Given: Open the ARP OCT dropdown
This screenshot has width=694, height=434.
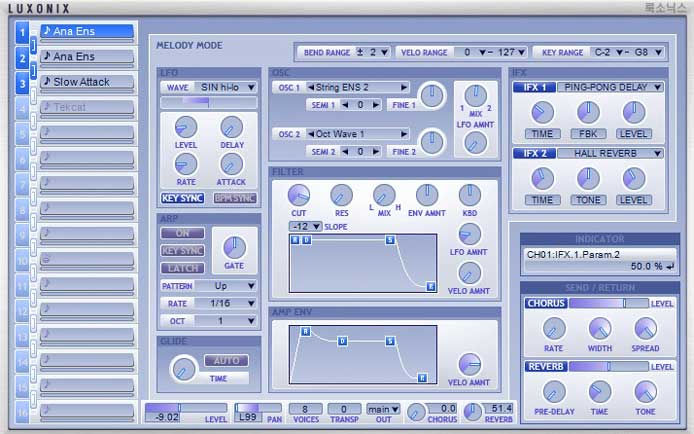Looking at the screenshot, I should pyautogui.click(x=226, y=321).
